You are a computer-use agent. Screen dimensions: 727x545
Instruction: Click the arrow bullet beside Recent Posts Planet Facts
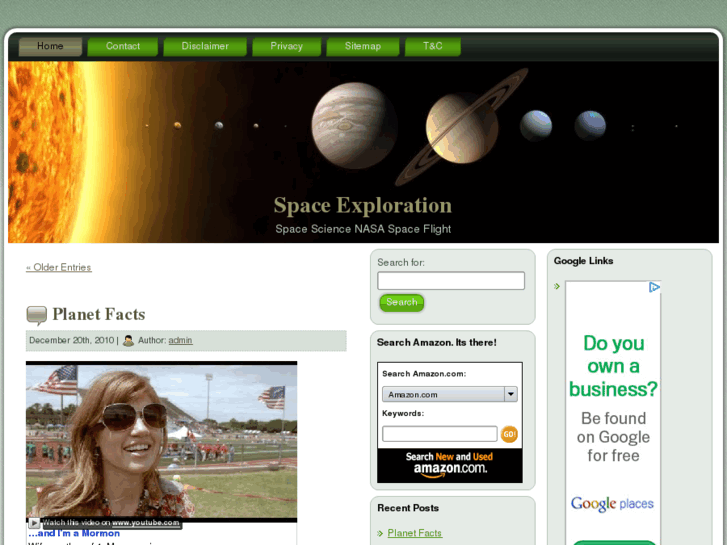pos(380,533)
